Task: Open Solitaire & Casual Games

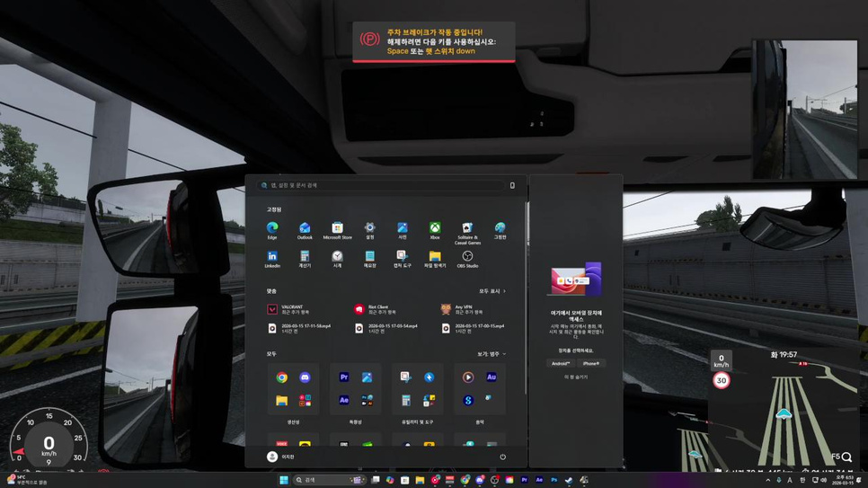Action: tap(467, 231)
